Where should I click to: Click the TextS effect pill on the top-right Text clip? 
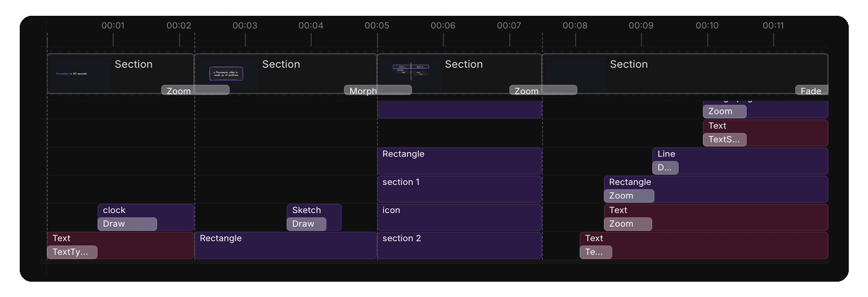(724, 139)
